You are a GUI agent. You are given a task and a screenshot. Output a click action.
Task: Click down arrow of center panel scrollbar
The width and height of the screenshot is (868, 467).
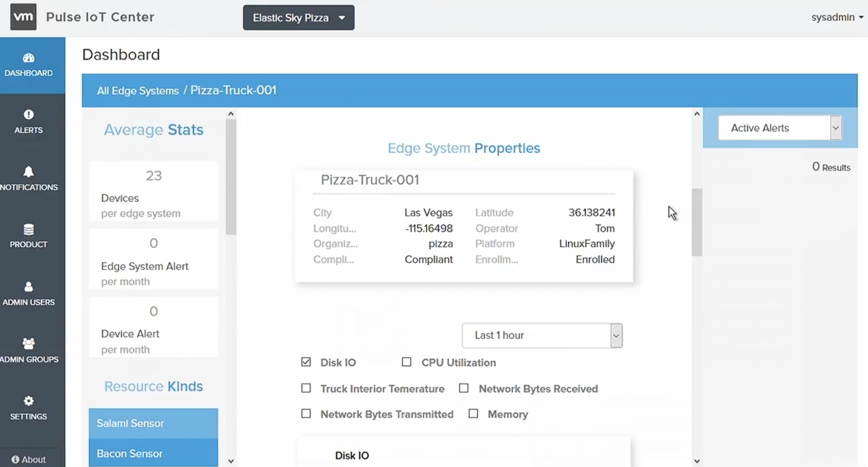pos(697,461)
